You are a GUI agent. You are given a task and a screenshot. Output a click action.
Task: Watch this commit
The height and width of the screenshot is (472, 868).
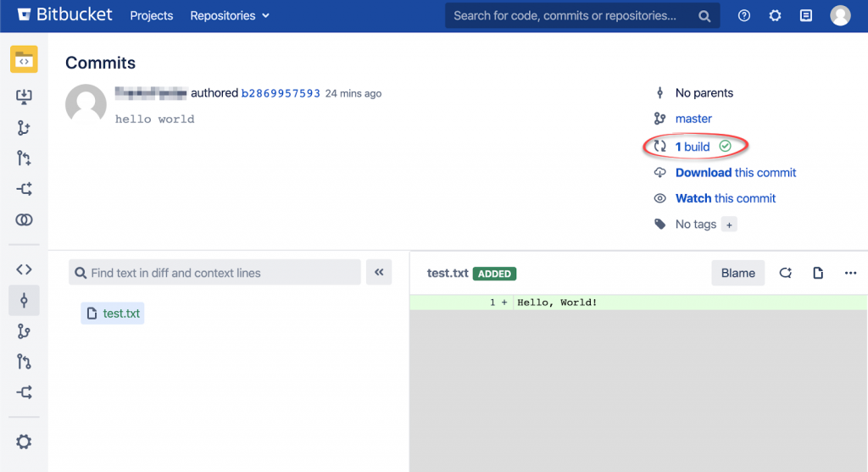[x=725, y=198]
